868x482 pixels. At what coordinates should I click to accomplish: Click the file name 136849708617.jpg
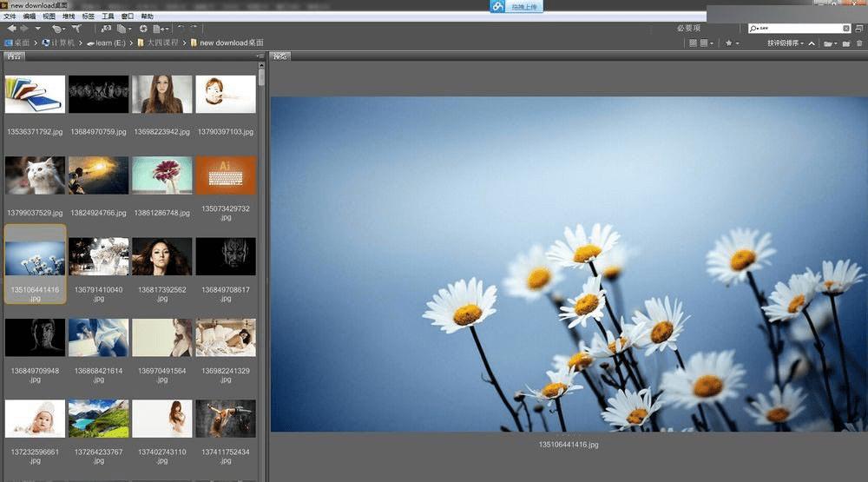pos(226,294)
